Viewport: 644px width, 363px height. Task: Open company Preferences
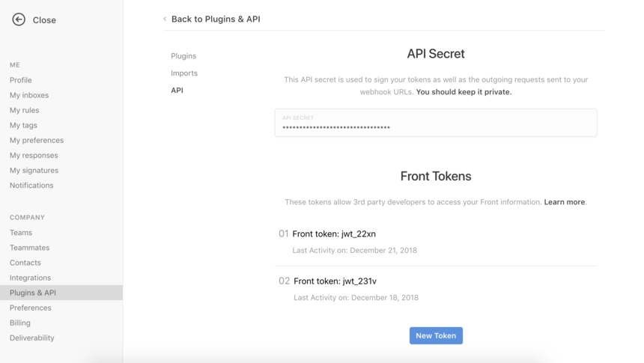(31, 308)
